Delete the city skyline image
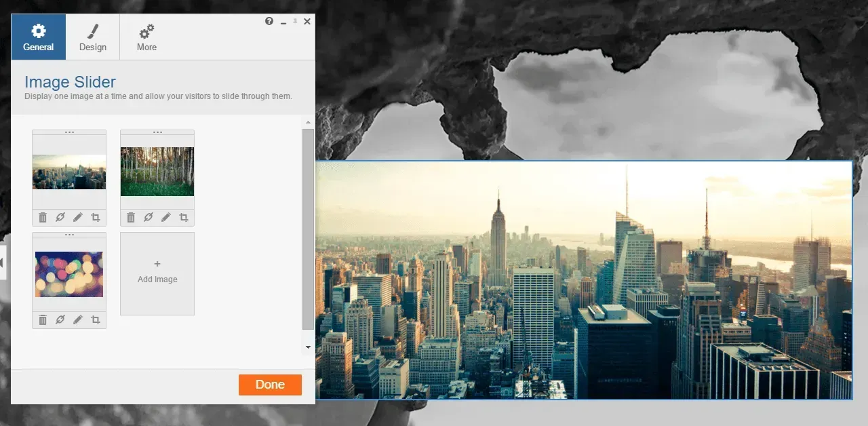868x426 pixels. pos(43,218)
